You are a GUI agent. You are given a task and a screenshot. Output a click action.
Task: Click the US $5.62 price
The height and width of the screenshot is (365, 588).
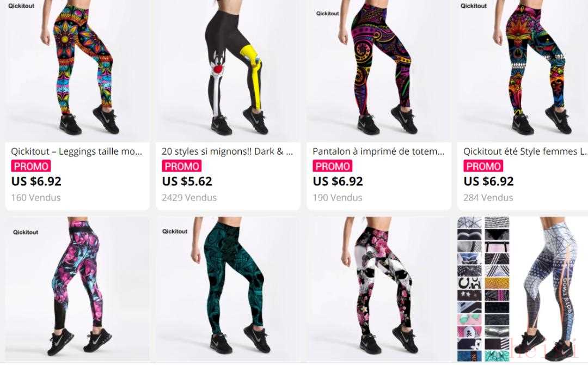tap(187, 181)
